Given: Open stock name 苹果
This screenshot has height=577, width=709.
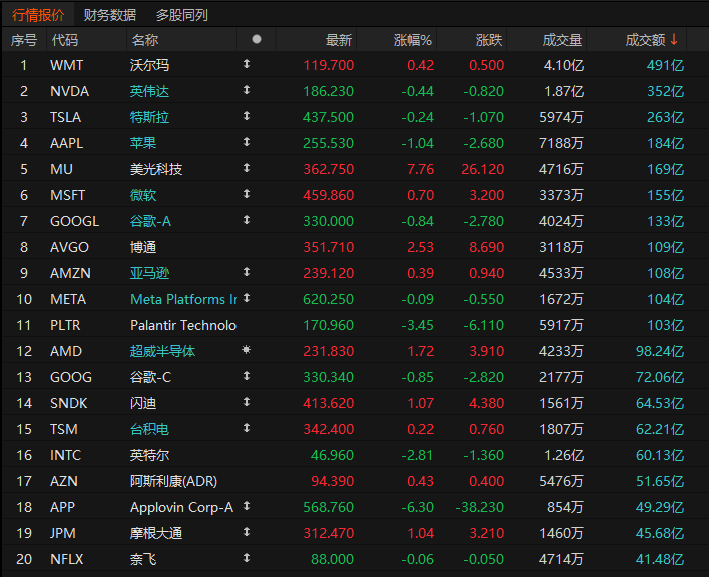Looking at the screenshot, I should 143,143.
